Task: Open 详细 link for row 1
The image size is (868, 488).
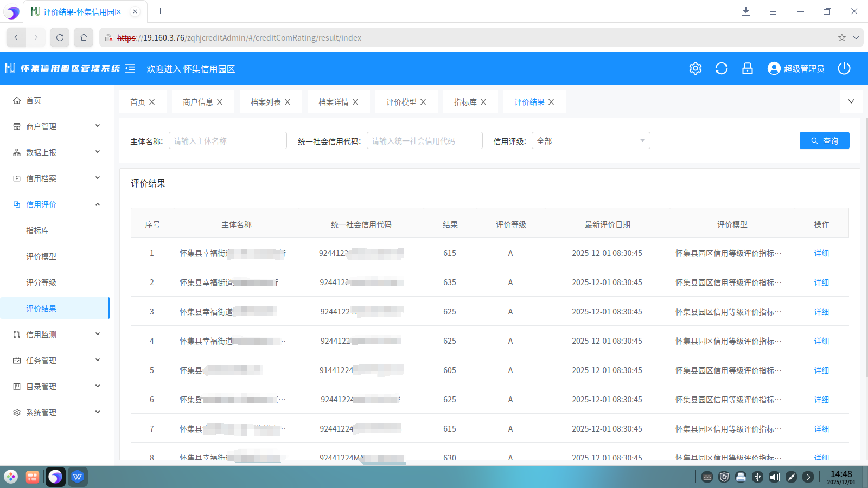Action: 821,253
